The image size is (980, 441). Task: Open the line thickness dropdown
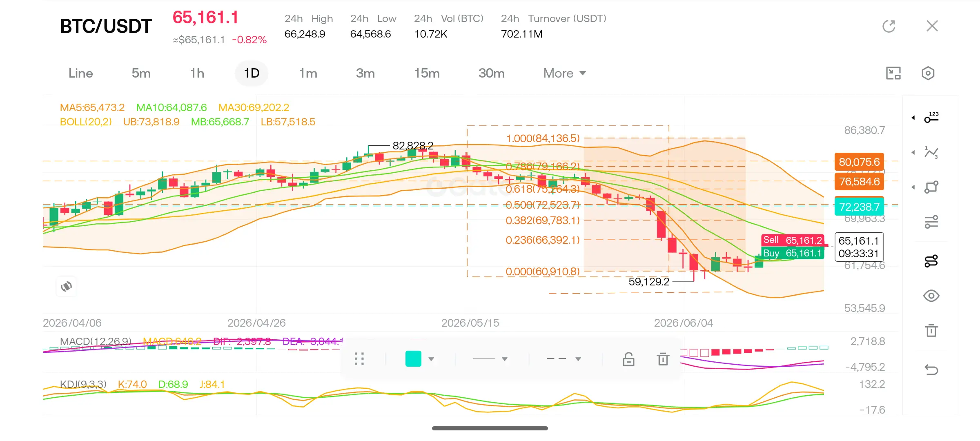pyautogui.click(x=490, y=359)
